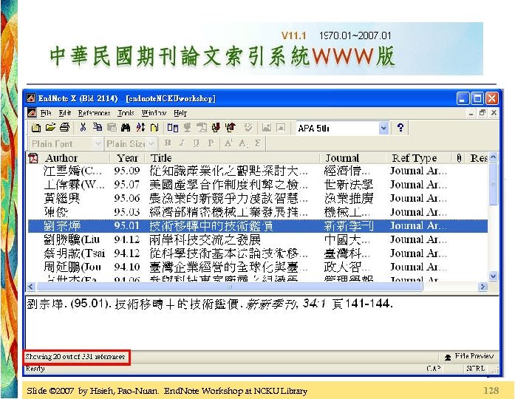Click the Hide Preview button
This screenshot has height=399, width=532.
pos(470,356)
